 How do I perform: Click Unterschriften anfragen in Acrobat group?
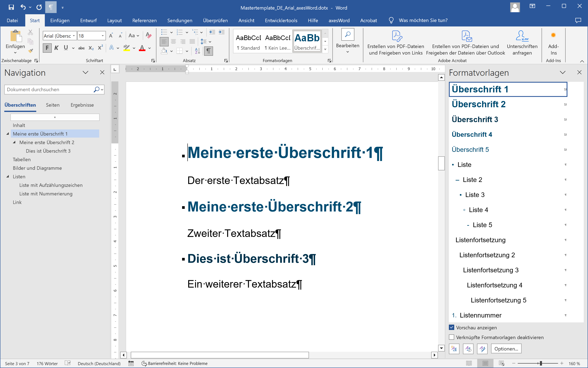(x=522, y=43)
